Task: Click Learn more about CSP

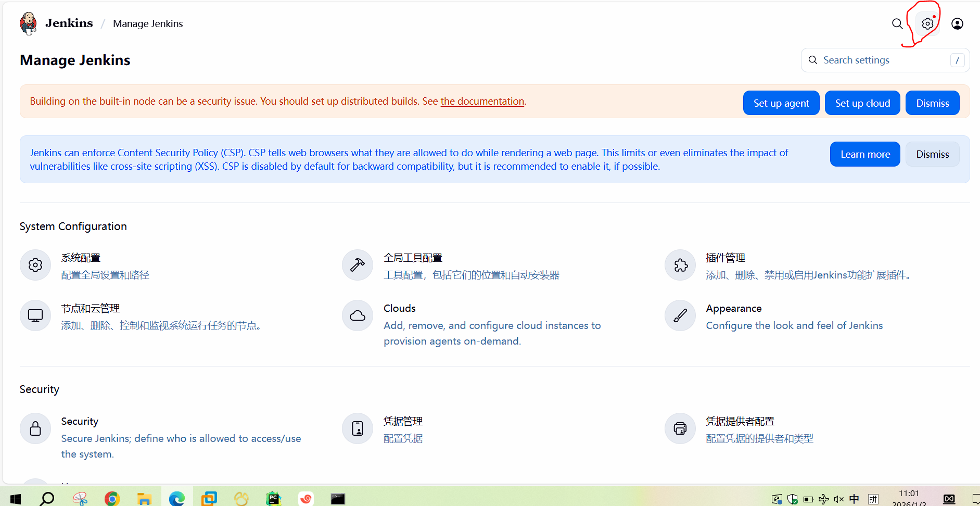Action: pos(865,154)
